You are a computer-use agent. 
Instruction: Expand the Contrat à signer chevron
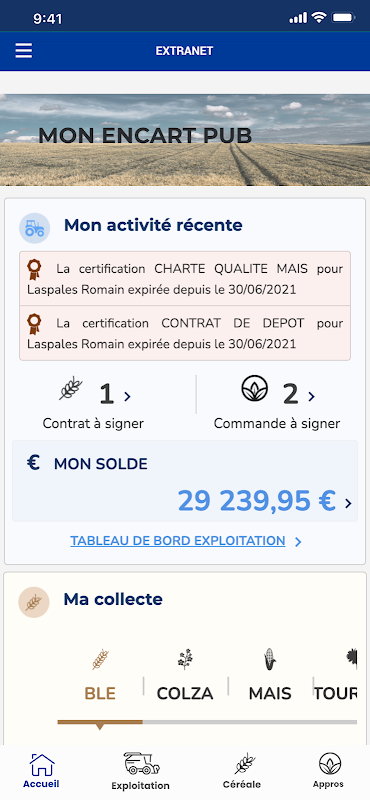click(128, 396)
